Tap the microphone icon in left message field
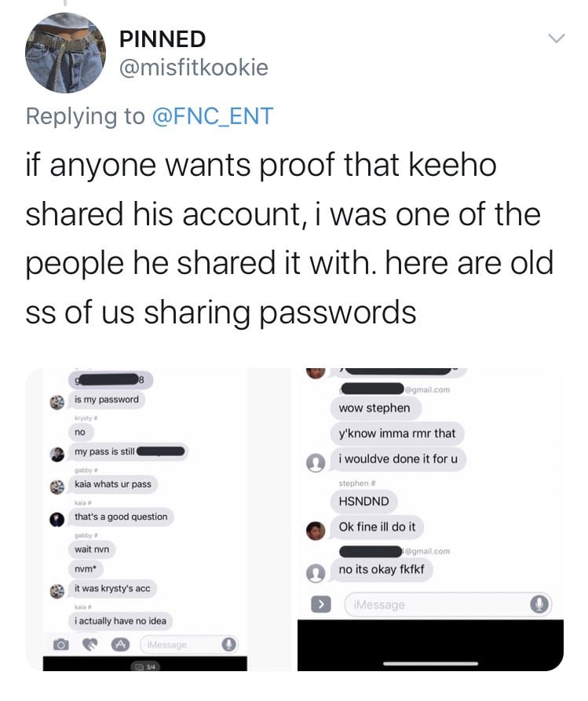 [229, 644]
